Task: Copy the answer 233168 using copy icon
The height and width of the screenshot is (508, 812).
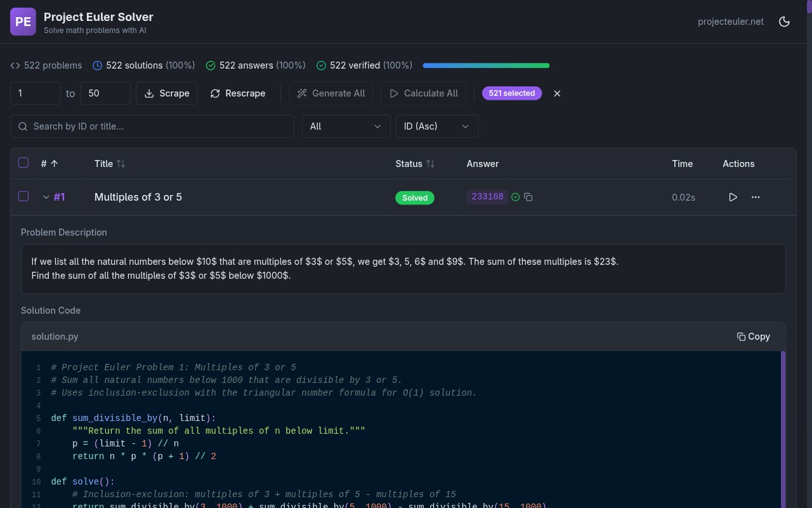Action: [528, 197]
